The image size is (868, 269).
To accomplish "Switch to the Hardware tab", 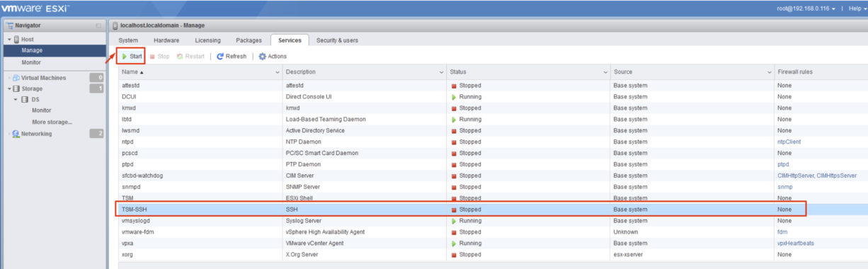I will pyautogui.click(x=166, y=40).
